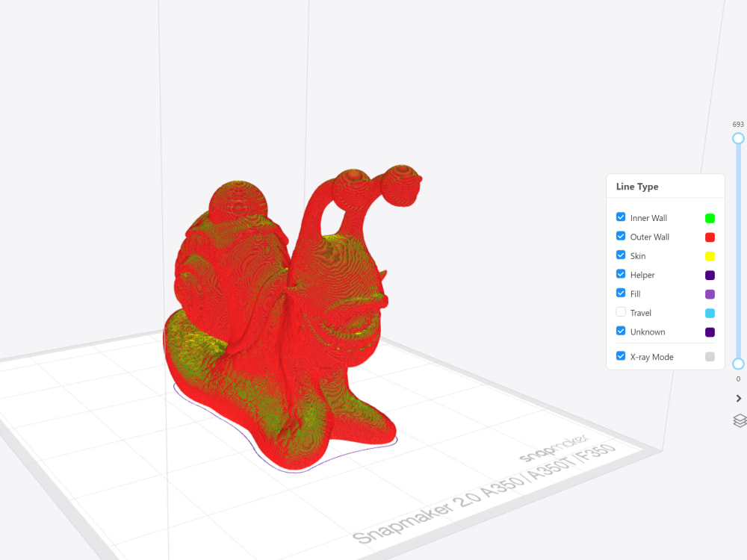Click the Outer Wall label
Image resolution: width=747 pixels, height=560 pixels.
(x=649, y=237)
